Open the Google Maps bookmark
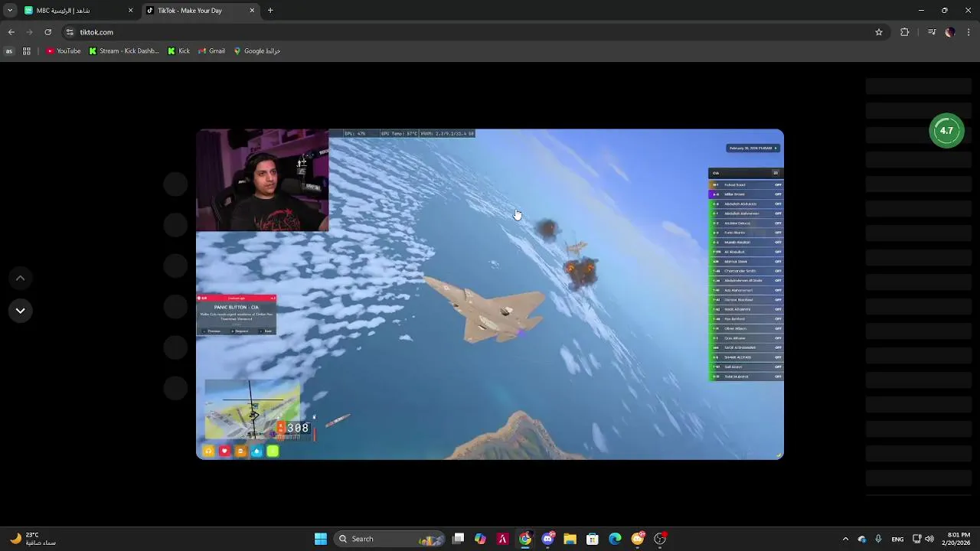 tap(257, 51)
